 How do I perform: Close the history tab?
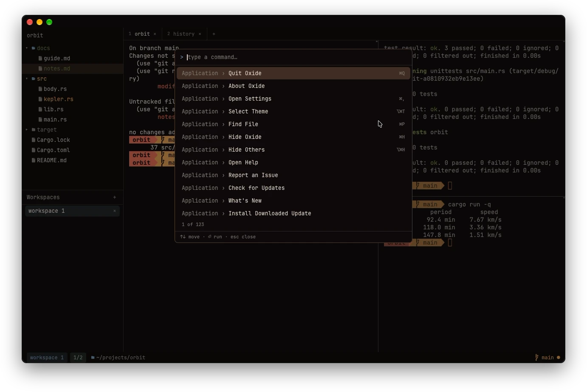click(x=200, y=34)
